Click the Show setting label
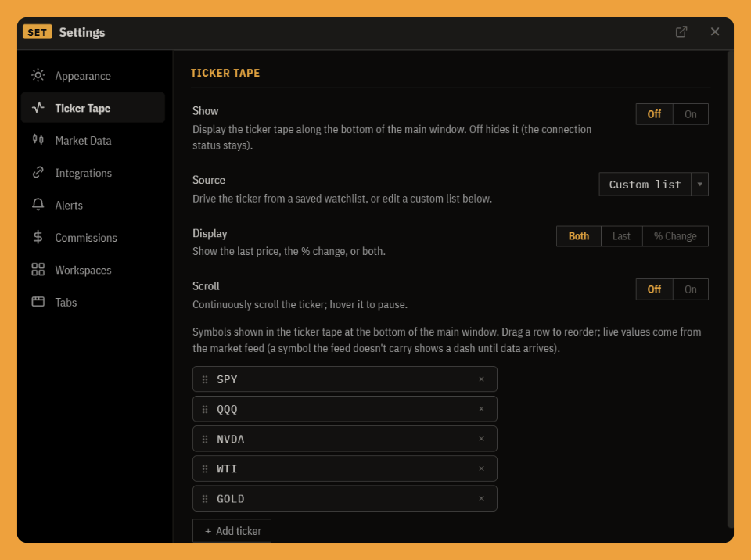Viewport: 751px width, 560px height. pyautogui.click(x=205, y=110)
